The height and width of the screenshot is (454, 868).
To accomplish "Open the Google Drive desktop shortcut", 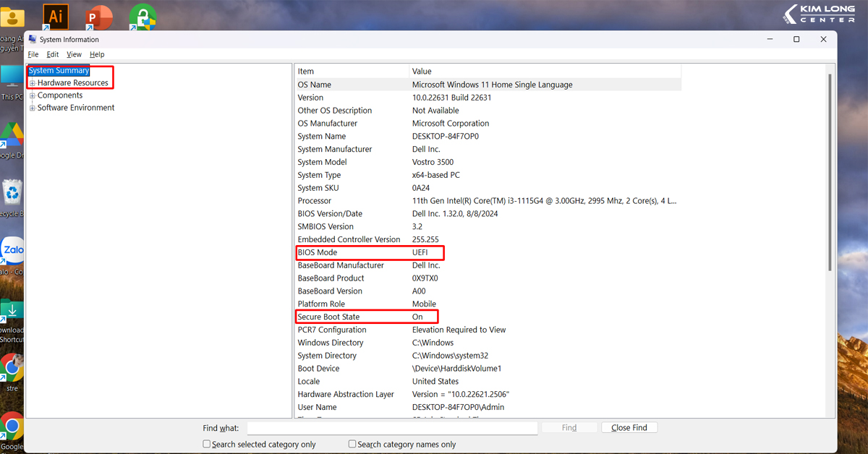I will 12,135.
